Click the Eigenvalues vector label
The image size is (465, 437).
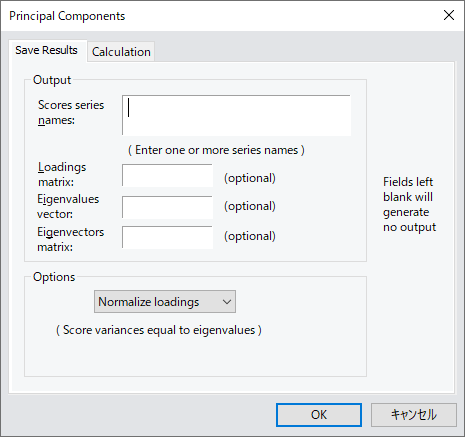coord(68,206)
